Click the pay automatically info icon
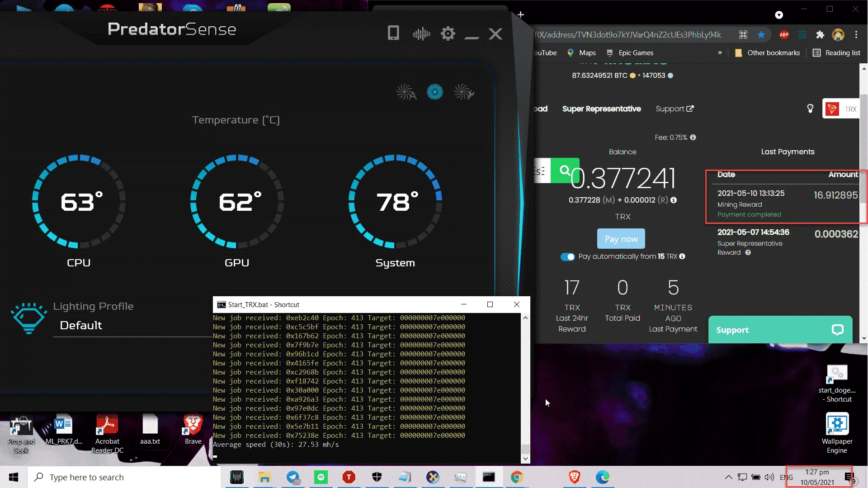The height and width of the screenshot is (488, 868). [682, 256]
